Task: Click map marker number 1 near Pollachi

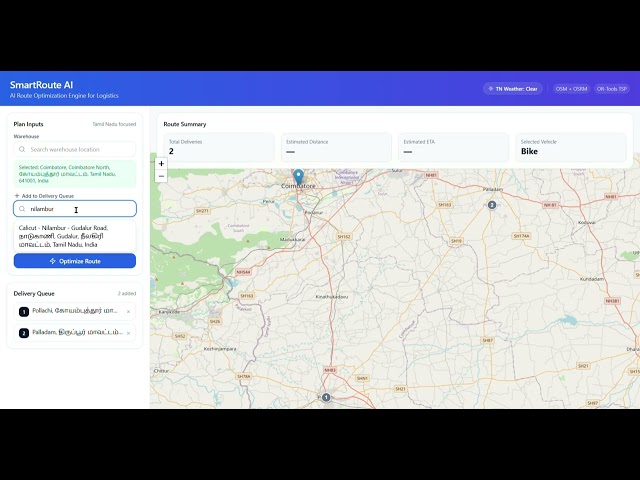Action: (326, 397)
